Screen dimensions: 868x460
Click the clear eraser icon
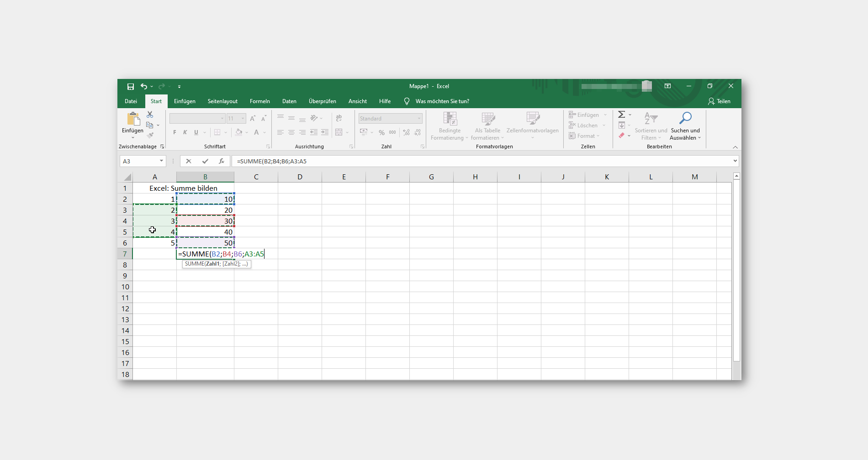(x=622, y=136)
